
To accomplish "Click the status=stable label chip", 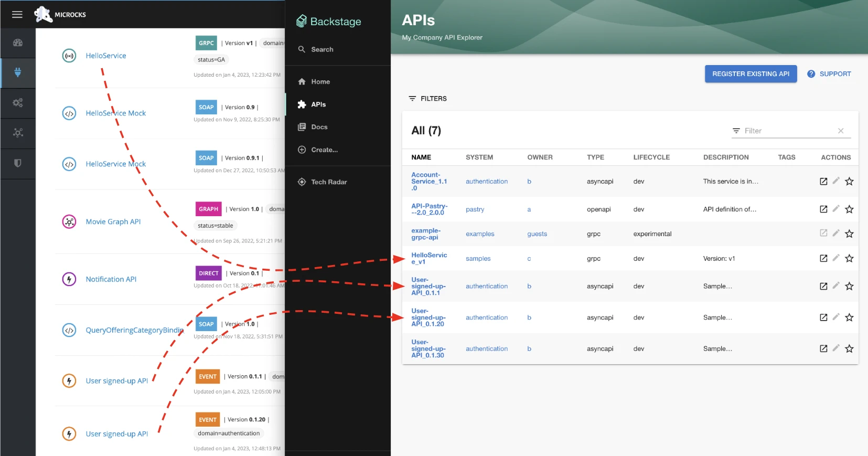I will tap(216, 226).
